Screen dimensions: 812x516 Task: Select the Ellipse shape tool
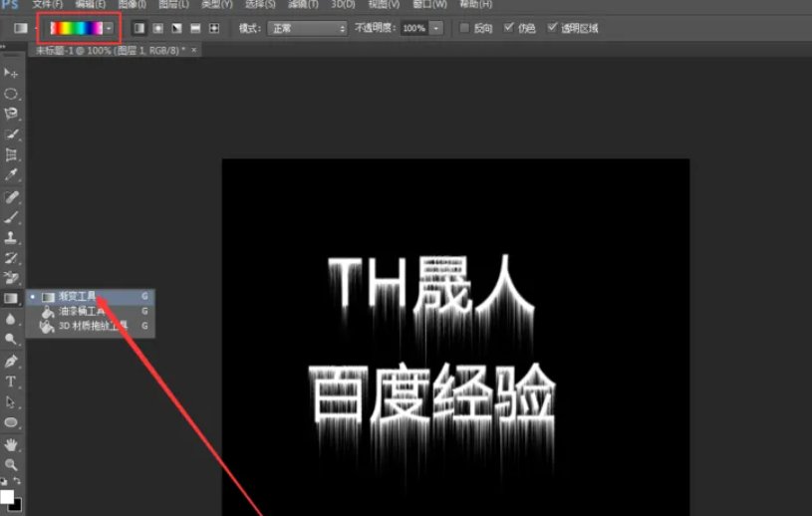point(10,422)
